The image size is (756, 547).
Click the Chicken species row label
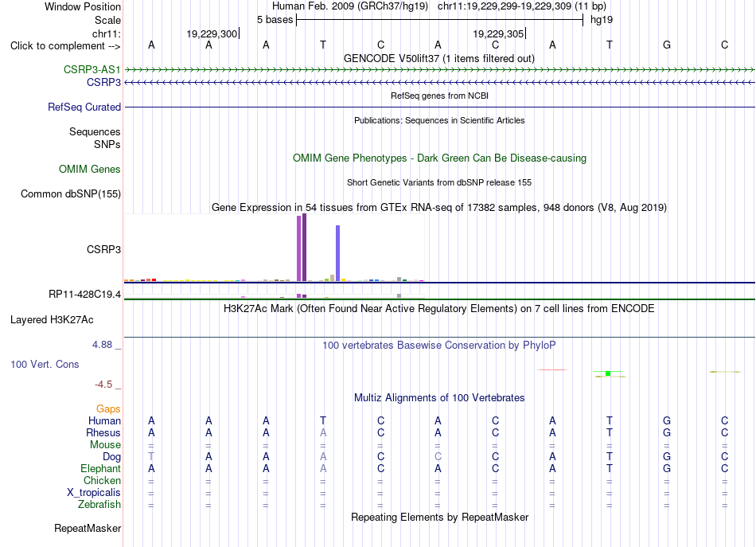tap(102, 480)
